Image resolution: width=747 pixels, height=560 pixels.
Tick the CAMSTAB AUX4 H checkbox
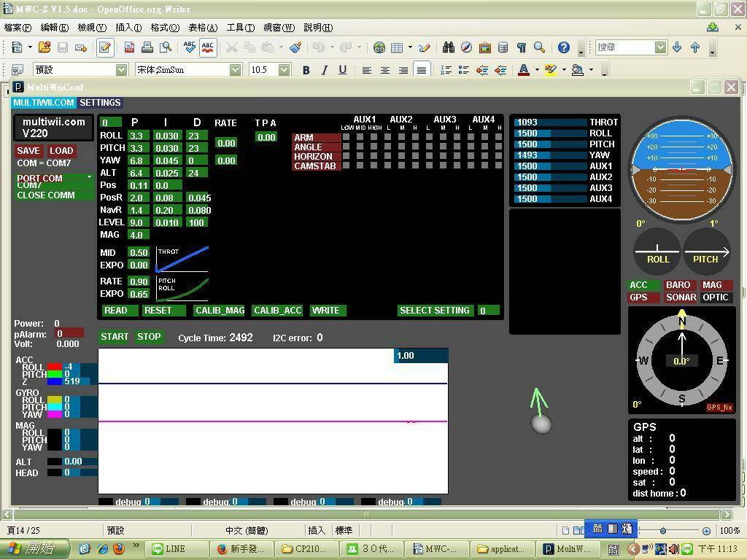[499, 166]
